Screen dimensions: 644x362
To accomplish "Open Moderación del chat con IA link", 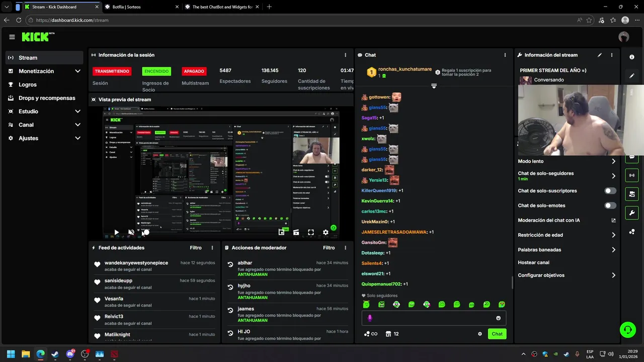I will tap(567, 220).
